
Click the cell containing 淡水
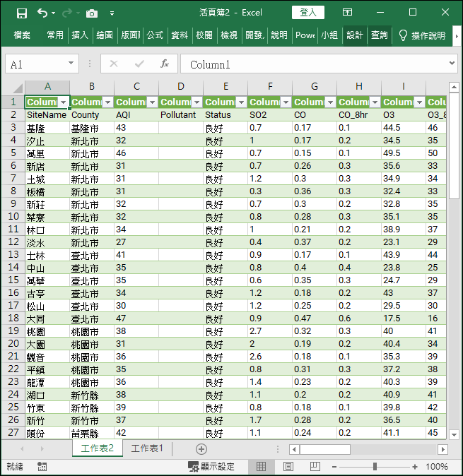point(47,242)
